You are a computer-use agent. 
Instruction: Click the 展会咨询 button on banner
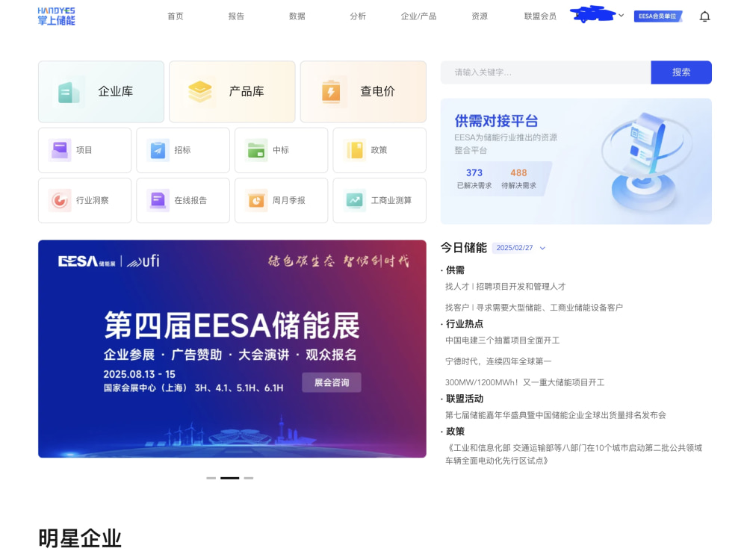pos(332,382)
